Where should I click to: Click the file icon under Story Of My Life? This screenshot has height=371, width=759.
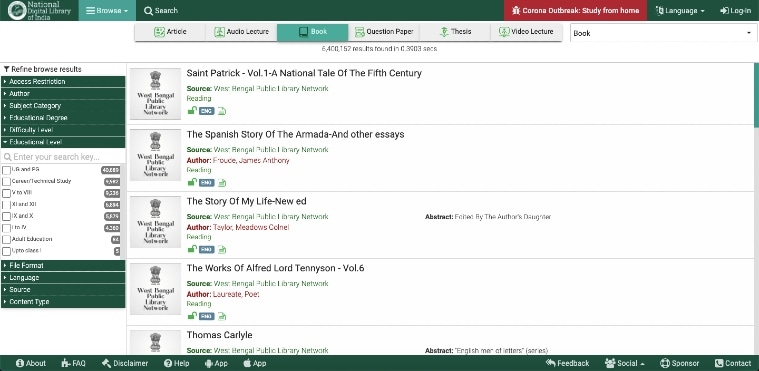pyautogui.click(x=222, y=249)
